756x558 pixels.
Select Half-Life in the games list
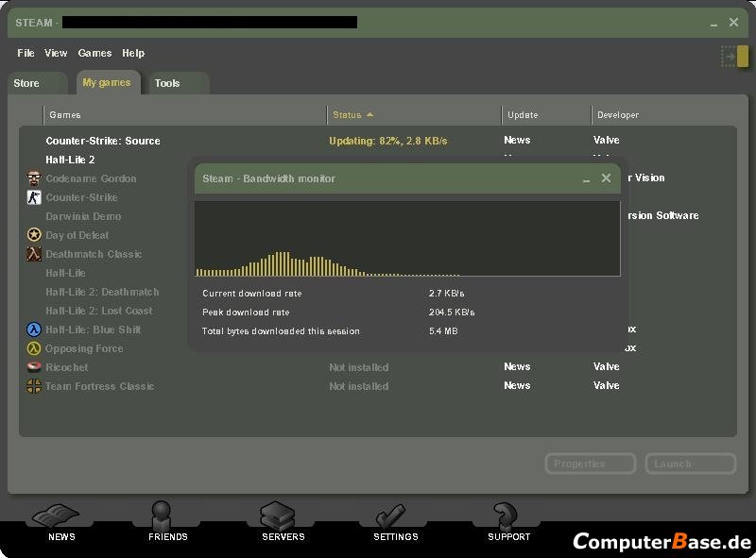click(65, 273)
